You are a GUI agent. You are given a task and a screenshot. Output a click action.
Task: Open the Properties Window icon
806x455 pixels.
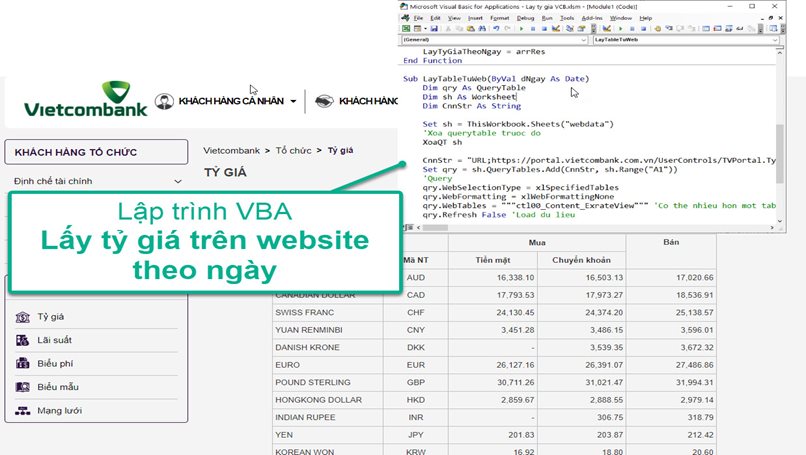581,28
